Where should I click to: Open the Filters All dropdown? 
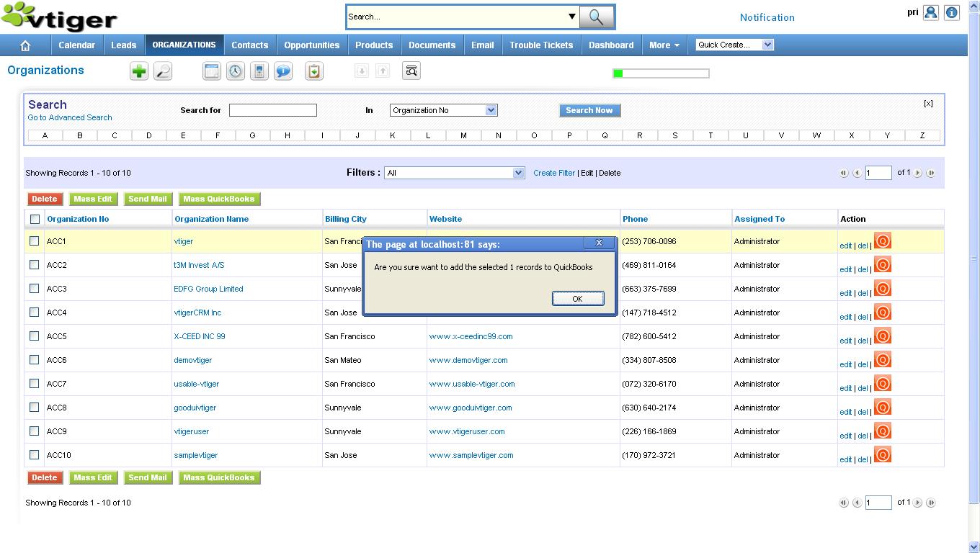coord(454,173)
